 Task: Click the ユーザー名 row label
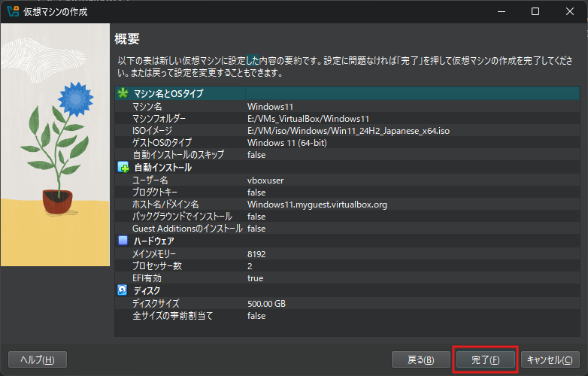(150, 180)
